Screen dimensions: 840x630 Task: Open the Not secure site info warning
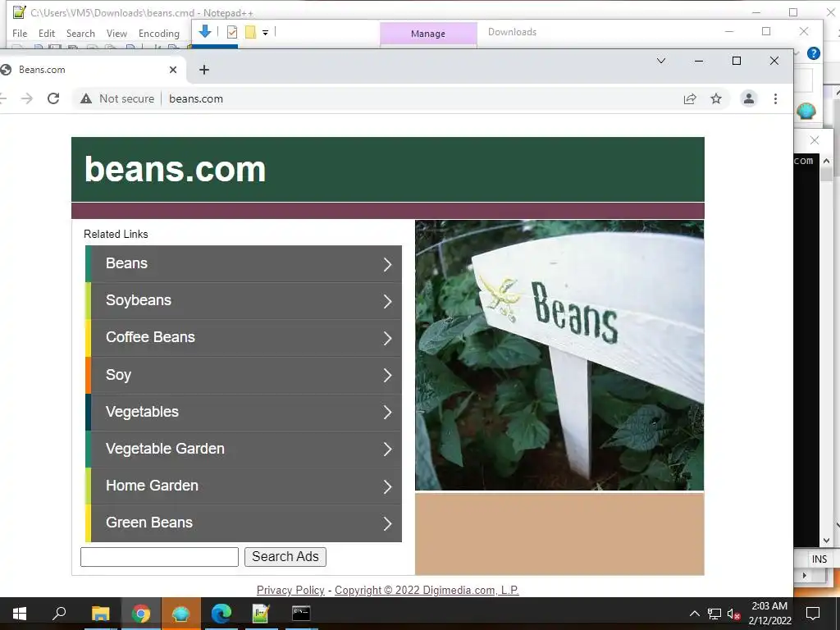[x=117, y=98]
